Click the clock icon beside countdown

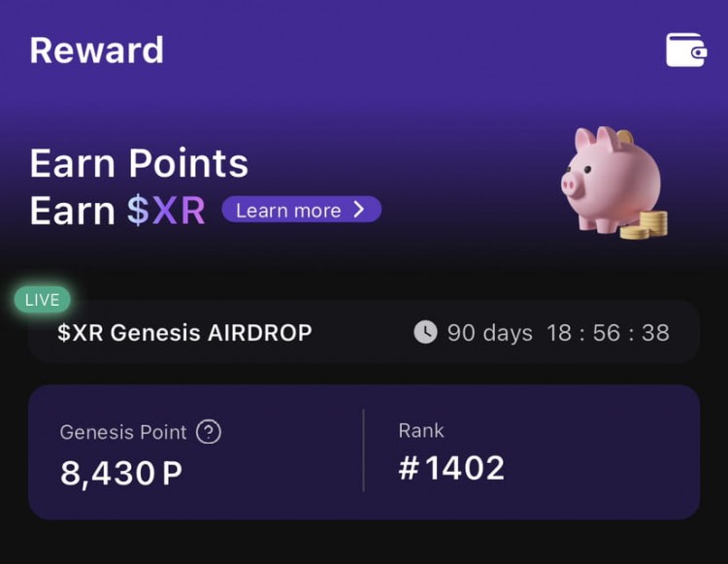click(425, 333)
